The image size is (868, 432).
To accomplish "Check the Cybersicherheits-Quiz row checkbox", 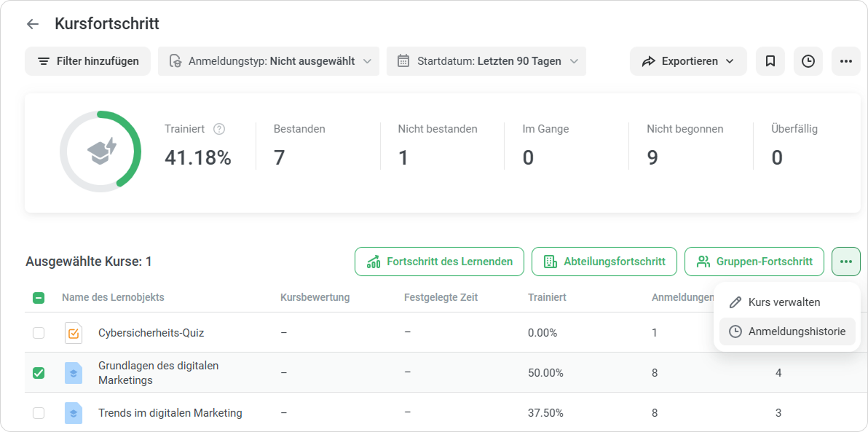I will (x=39, y=333).
